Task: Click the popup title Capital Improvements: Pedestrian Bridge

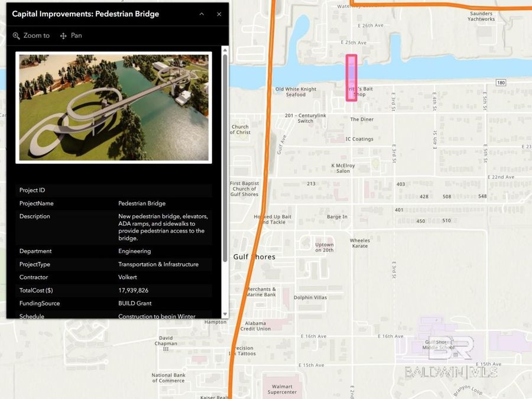Action: pos(86,14)
